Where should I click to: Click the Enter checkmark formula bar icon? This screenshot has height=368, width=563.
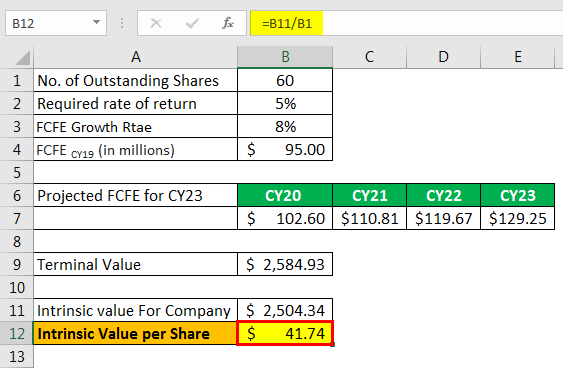192,23
